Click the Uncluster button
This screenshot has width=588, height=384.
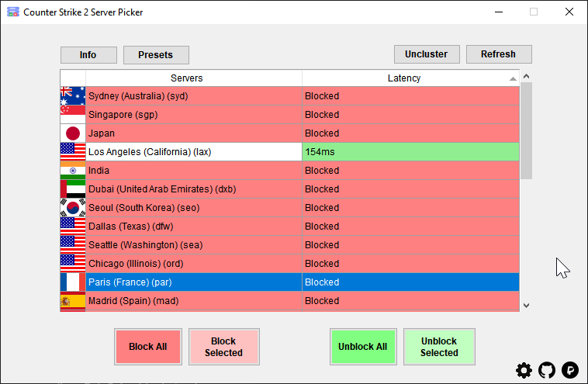[427, 54]
